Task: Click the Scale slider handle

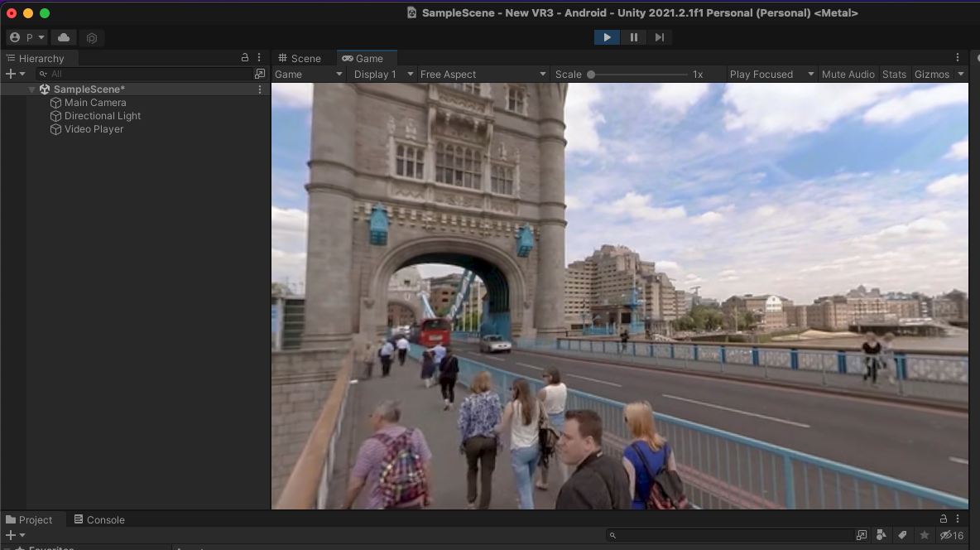Action: pos(591,75)
